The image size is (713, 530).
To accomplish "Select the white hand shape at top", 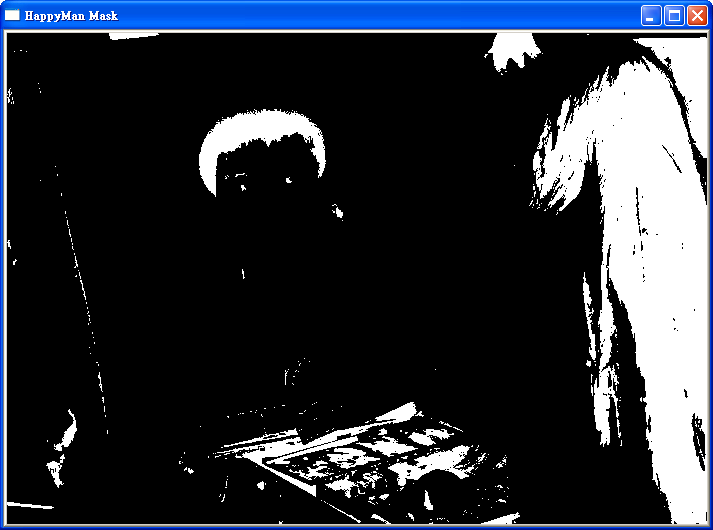I will pyautogui.click(x=512, y=50).
